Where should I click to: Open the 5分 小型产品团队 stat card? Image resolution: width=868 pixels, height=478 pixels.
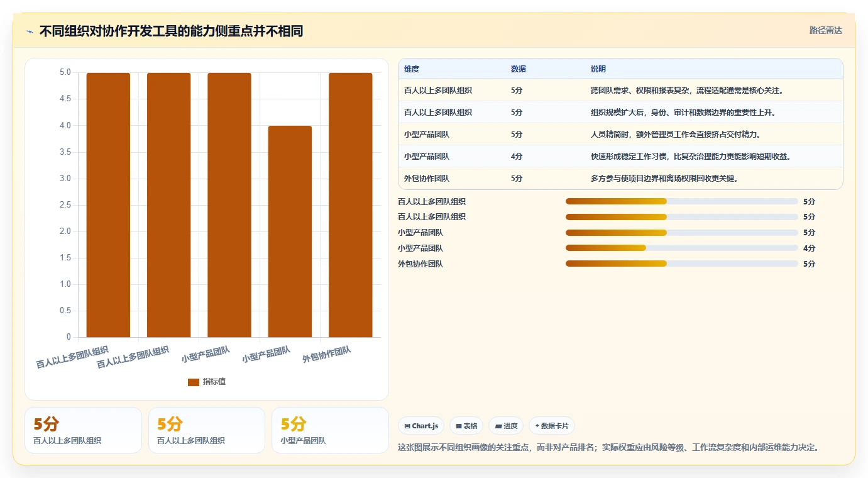click(330, 430)
